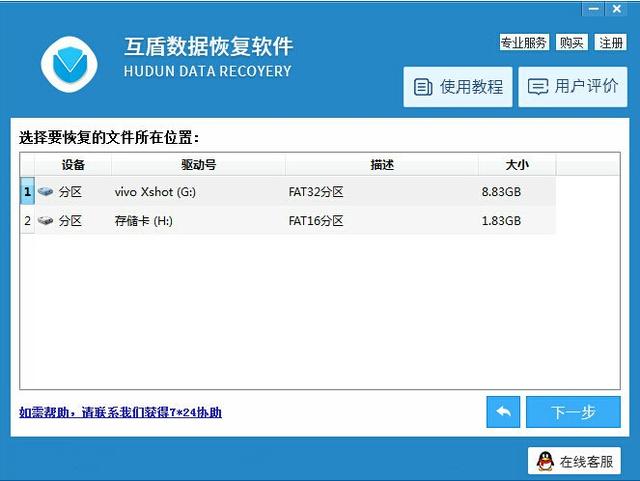Click the drive icon in row 2
Image resolution: width=640 pixels, height=481 pixels.
coord(46,221)
